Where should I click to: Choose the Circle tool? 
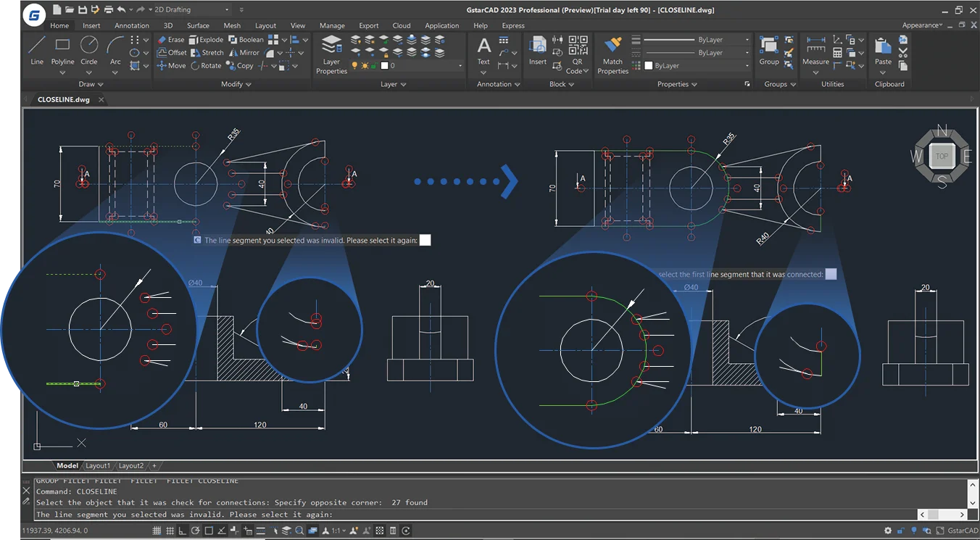pos(89,51)
